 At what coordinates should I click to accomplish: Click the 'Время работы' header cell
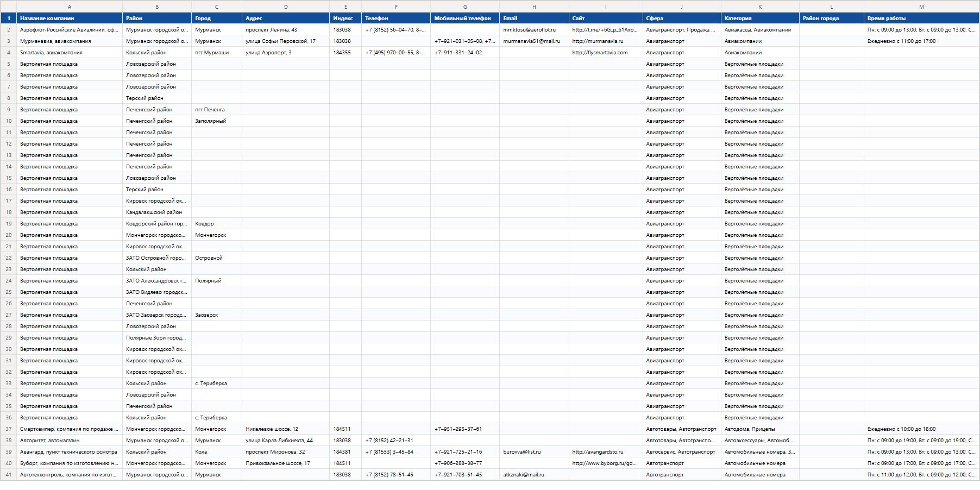921,18
